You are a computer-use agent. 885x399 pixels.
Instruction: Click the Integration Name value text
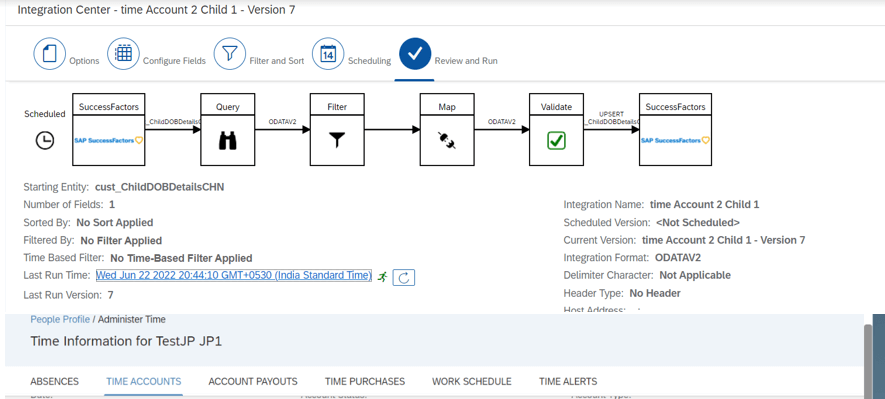[x=704, y=204]
